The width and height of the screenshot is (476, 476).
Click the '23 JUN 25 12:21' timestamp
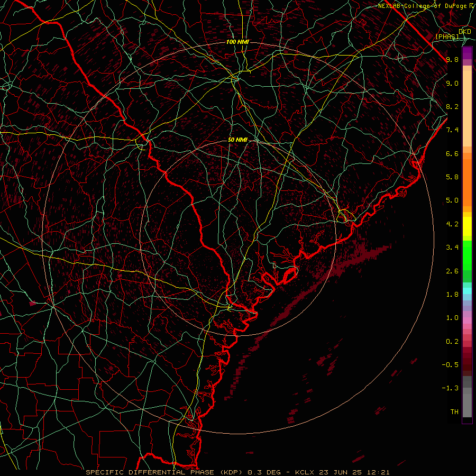354,472
